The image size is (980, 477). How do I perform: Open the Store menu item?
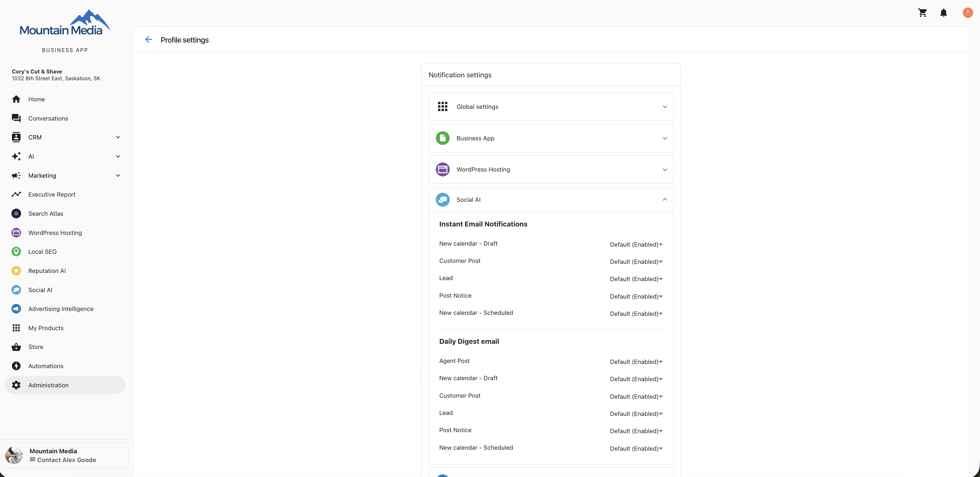click(65, 347)
